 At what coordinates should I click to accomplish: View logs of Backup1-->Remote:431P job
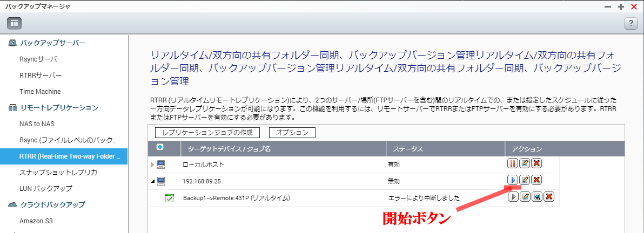pos(536,197)
